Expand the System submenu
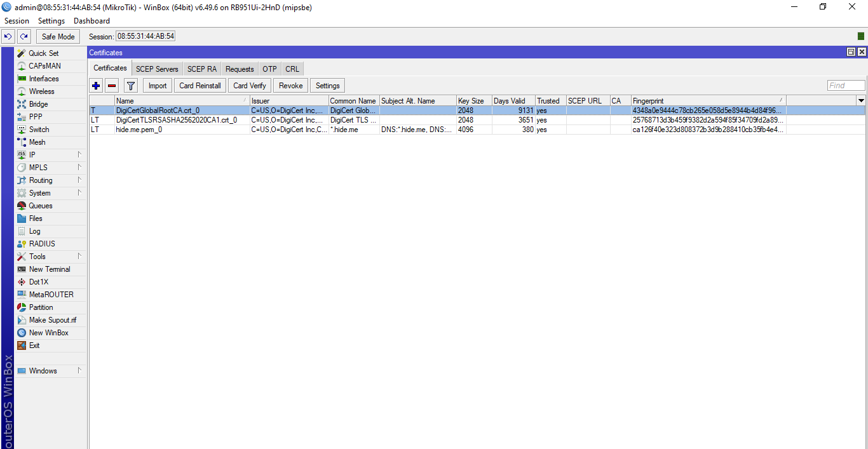Screen dimensions: 868x449 point(50,193)
